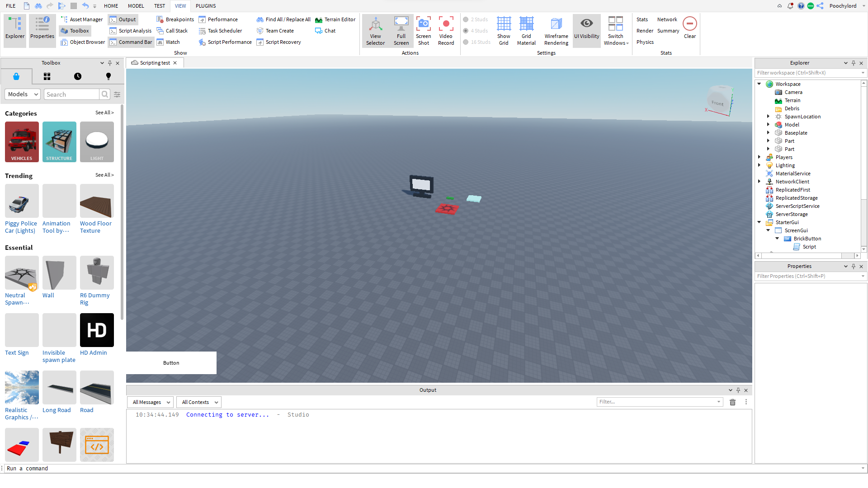Screen dimensions: 868x488
Task: Open the TEST ribbon tab
Action: (160, 6)
